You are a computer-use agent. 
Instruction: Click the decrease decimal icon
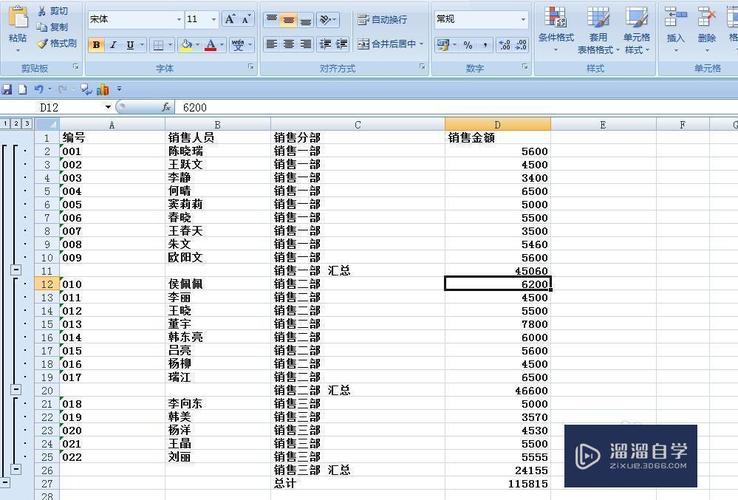521,45
